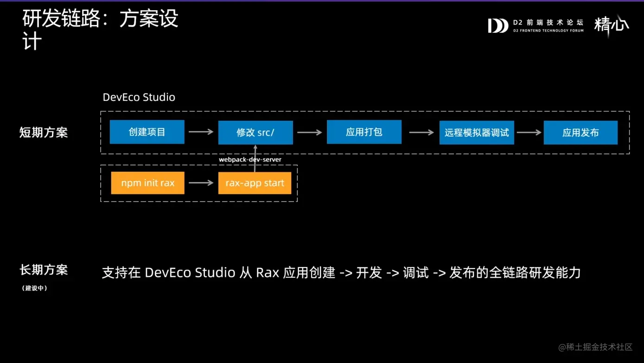Click the 应用发布 blue box

coord(580,132)
